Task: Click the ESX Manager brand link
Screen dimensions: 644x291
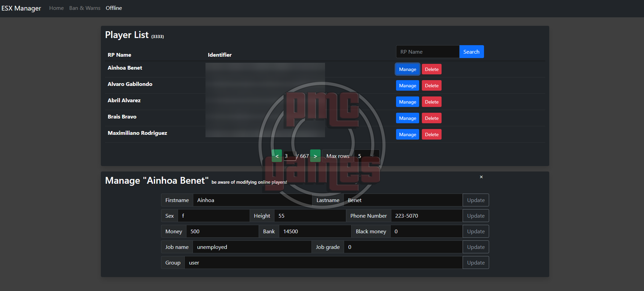Action: [21, 8]
